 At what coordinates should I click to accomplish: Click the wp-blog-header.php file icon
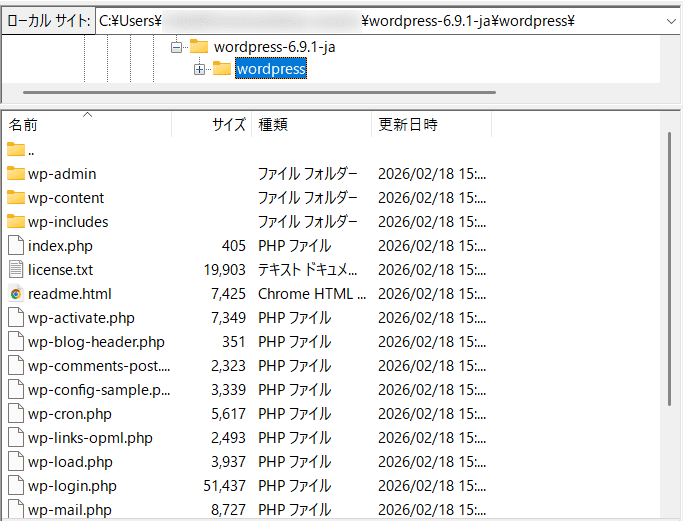point(16,341)
